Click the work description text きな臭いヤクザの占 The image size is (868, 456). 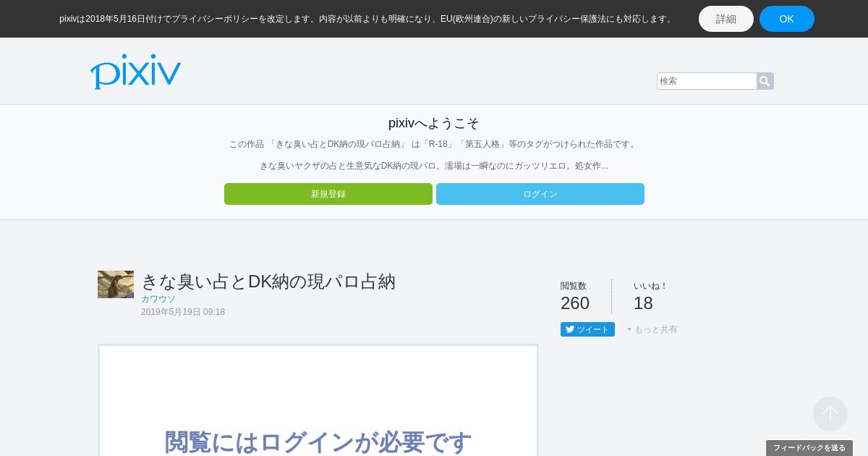tap(434, 166)
